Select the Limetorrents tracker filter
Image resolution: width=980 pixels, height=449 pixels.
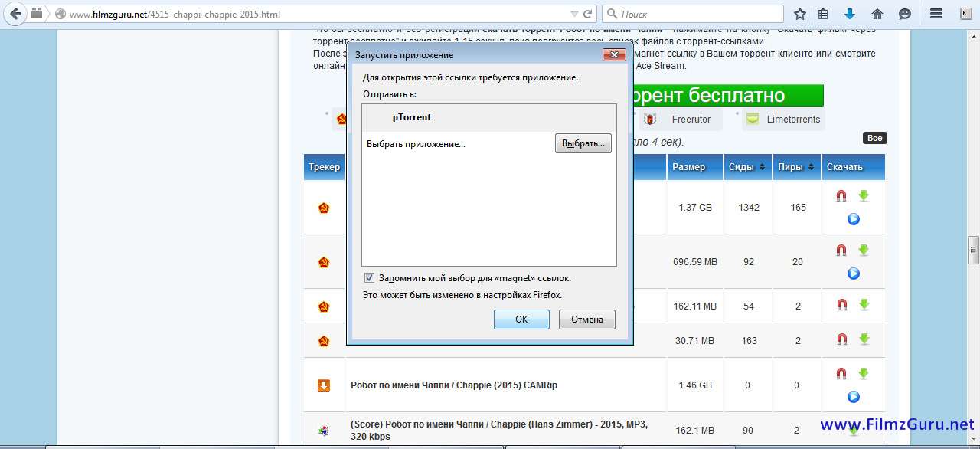pos(784,120)
